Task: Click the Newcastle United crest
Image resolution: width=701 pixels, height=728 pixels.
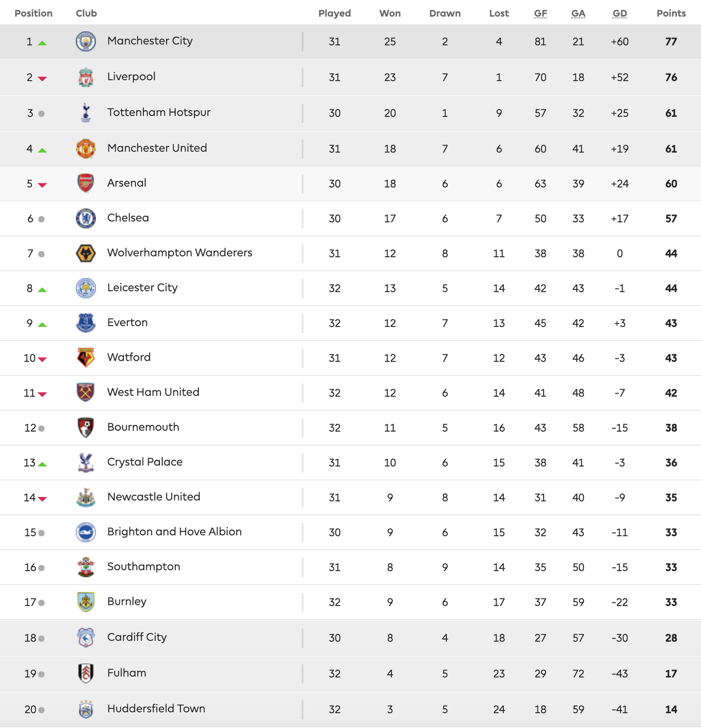Action: point(86,497)
